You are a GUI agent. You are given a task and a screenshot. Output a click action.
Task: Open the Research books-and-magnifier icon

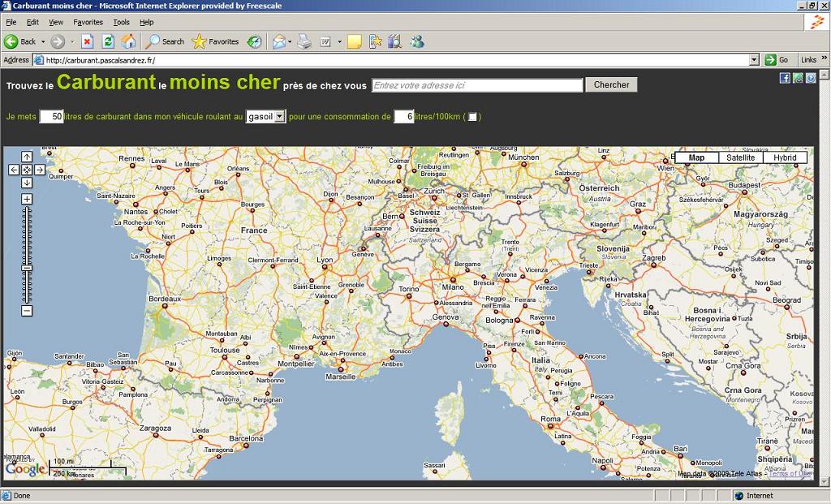pyautogui.click(x=395, y=41)
